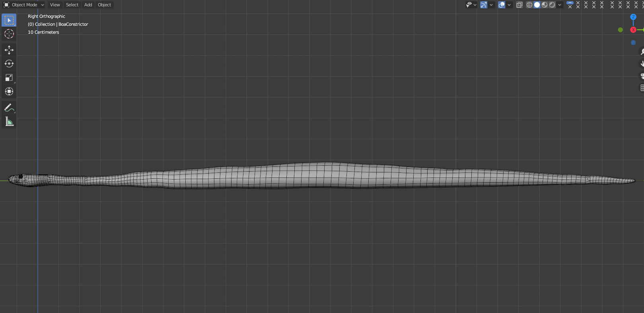Screen dimensions: 644x313
Task: Choose the Move tool
Action: tap(9, 50)
